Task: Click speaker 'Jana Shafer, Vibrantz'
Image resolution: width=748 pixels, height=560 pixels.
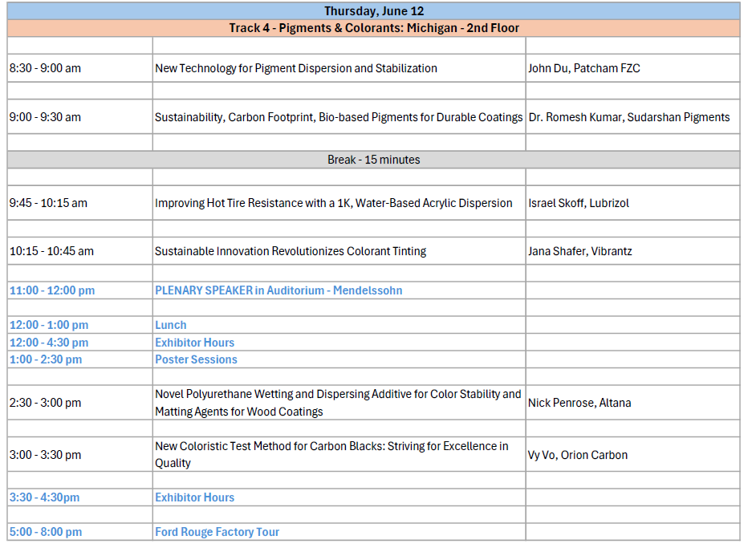Action: pos(579,251)
